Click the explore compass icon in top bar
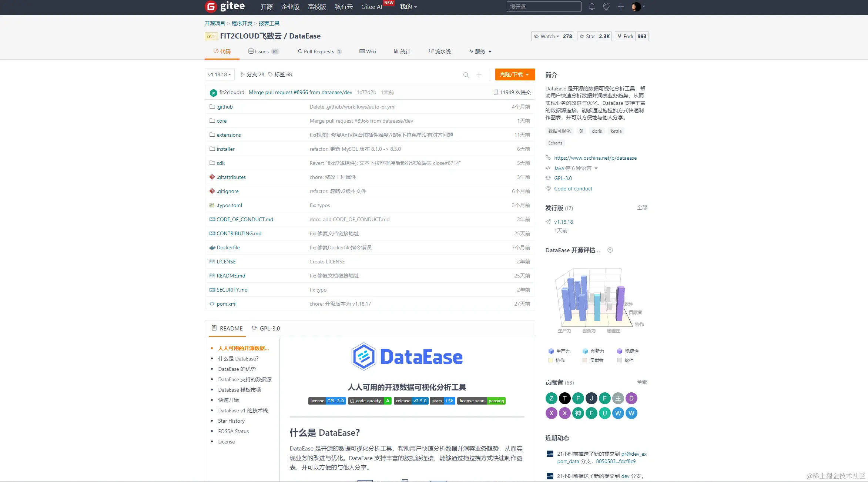The image size is (868, 482). pos(606,6)
